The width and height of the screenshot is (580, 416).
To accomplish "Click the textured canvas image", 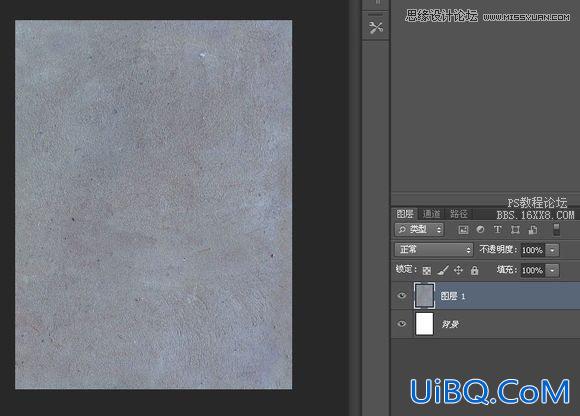I will pos(154,204).
